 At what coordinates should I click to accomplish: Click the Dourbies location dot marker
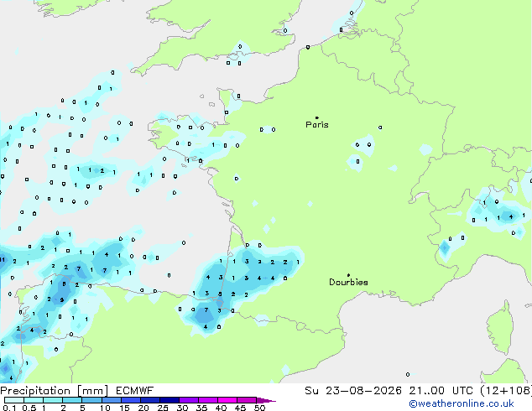pyautogui.click(x=348, y=275)
